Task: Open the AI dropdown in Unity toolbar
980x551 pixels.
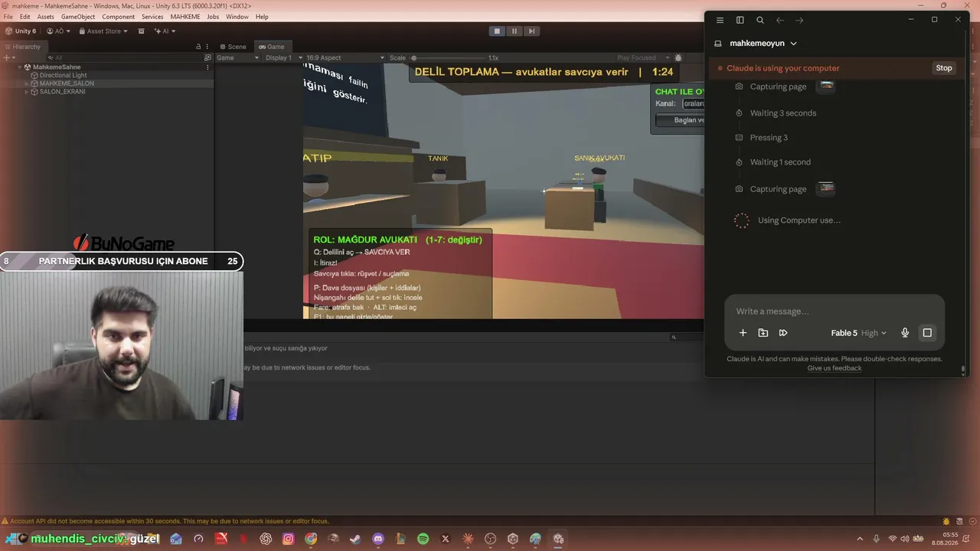Action: point(165,31)
